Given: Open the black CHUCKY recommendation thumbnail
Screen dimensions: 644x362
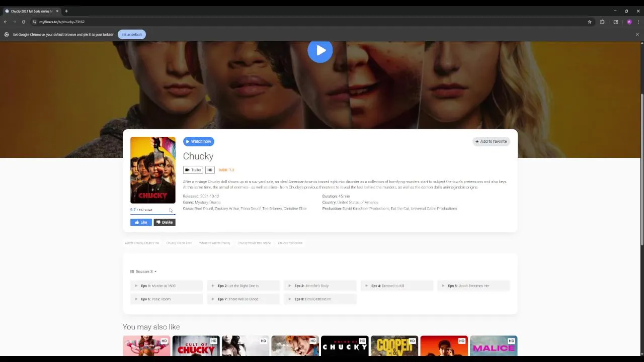Looking at the screenshot, I should point(345,346).
